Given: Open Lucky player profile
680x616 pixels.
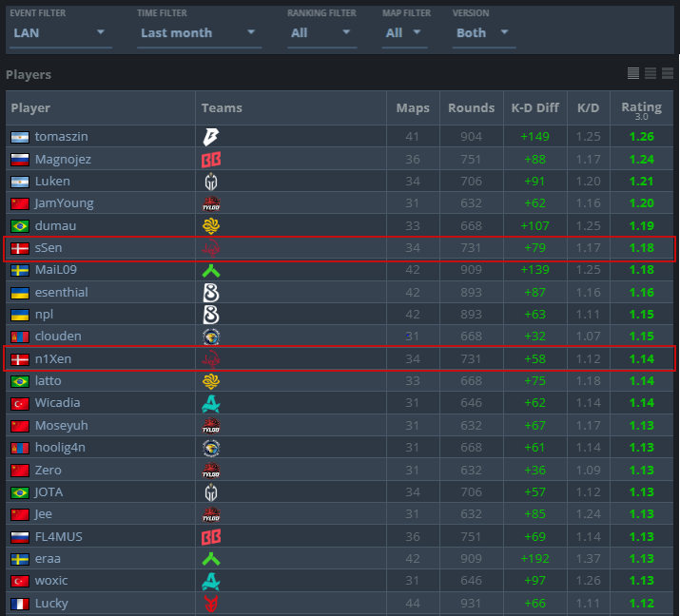Looking at the screenshot, I should [x=51, y=604].
